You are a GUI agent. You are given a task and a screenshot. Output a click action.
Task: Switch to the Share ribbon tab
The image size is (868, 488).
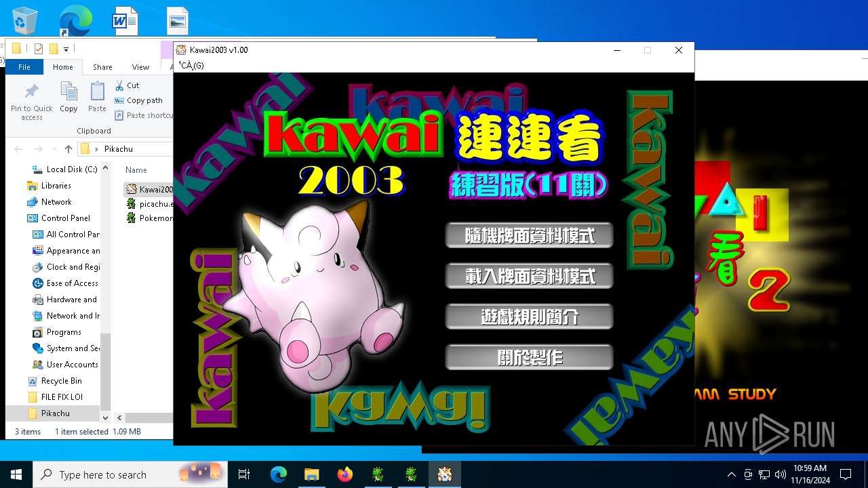point(102,67)
